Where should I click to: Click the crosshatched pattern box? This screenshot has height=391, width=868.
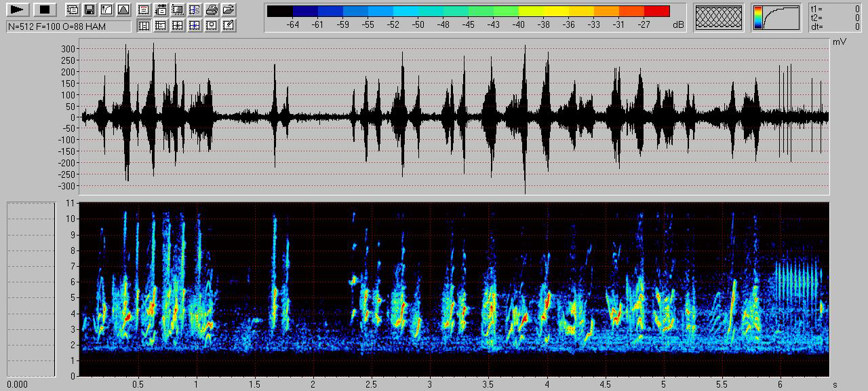(719, 17)
